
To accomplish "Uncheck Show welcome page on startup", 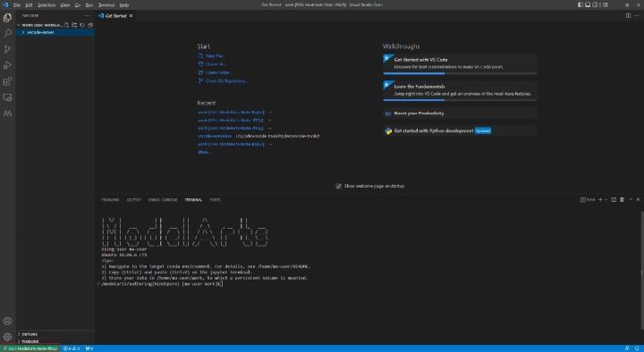I will (x=338, y=186).
